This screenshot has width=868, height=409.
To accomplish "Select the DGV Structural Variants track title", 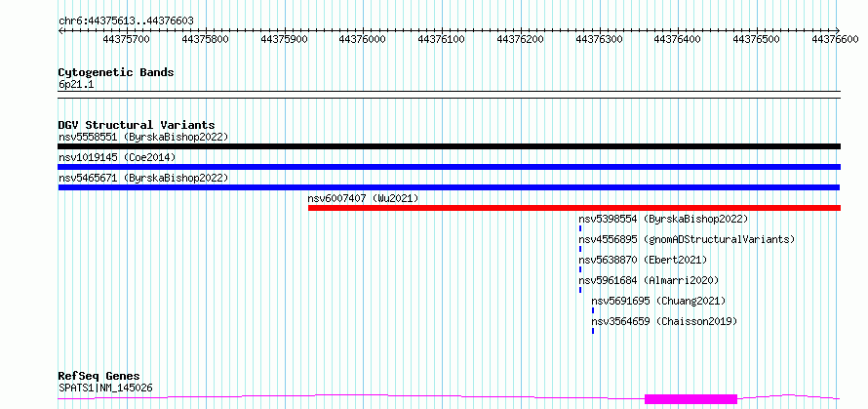I will click(137, 125).
